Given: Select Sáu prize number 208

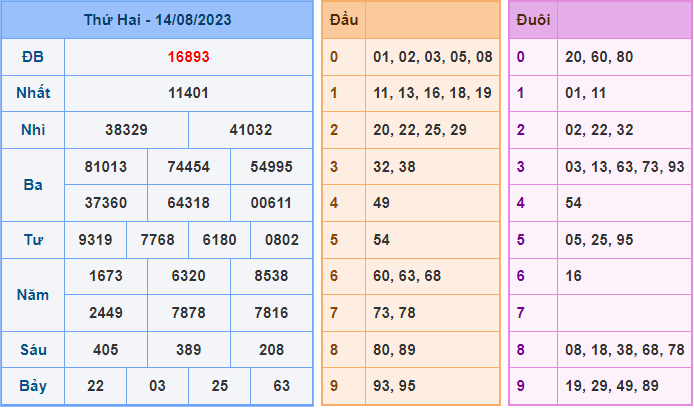Looking at the screenshot, I should click(271, 350).
